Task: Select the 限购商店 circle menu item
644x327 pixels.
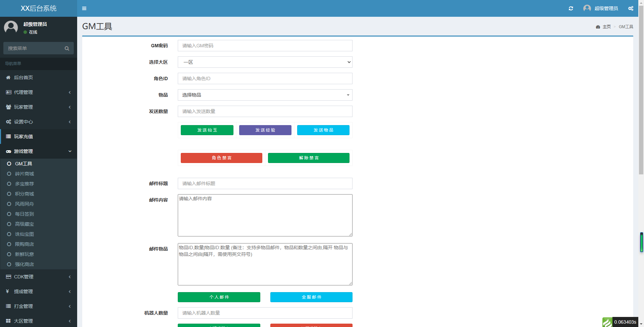Action: tap(24, 244)
